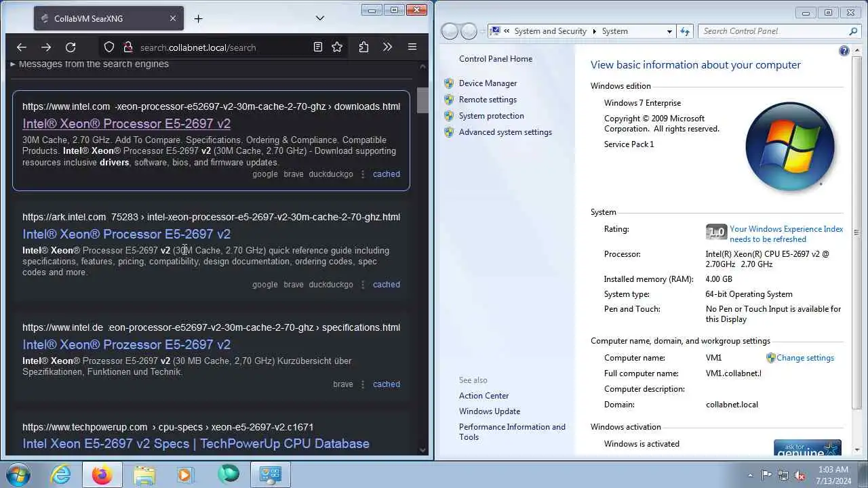This screenshot has height=488, width=868.
Task: Click System and Security breadcrumb
Action: point(550,31)
